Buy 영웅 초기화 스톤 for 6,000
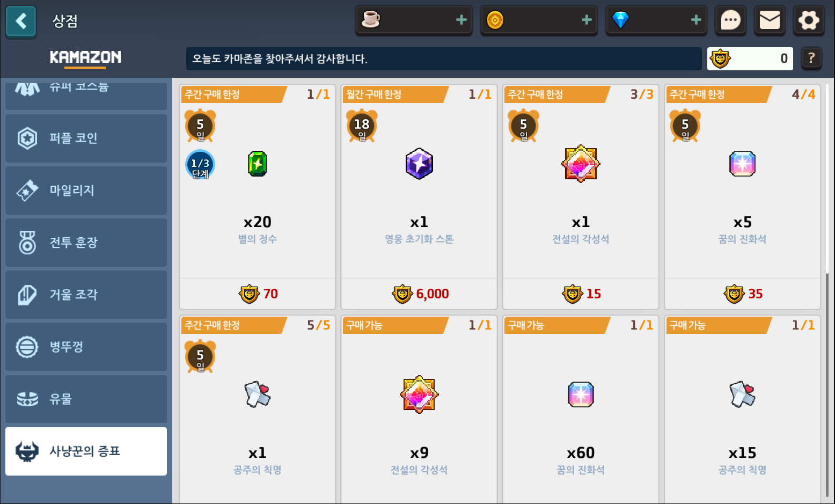The width and height of the screenshot is (835, 504). click(419, 294)
